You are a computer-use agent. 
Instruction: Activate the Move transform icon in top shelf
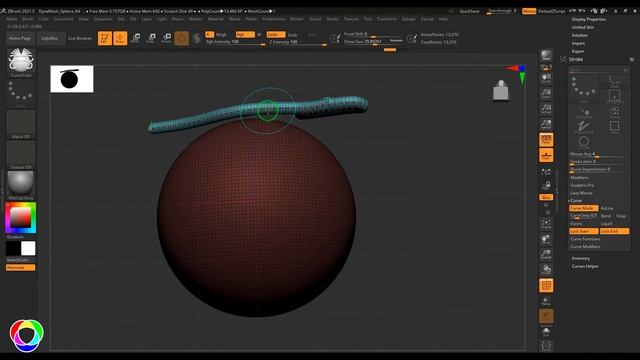tap(136, 38)
